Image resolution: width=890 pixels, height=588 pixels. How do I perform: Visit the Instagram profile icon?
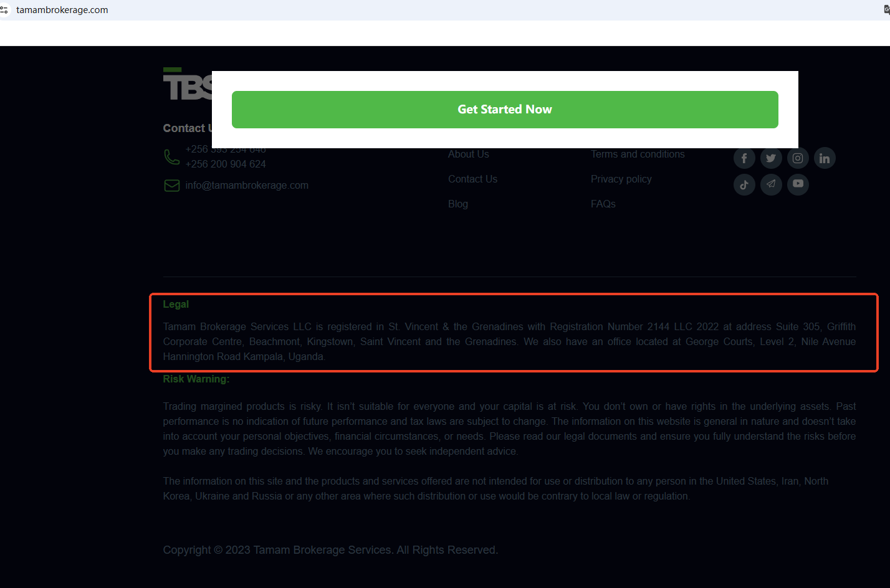point(798,158)
